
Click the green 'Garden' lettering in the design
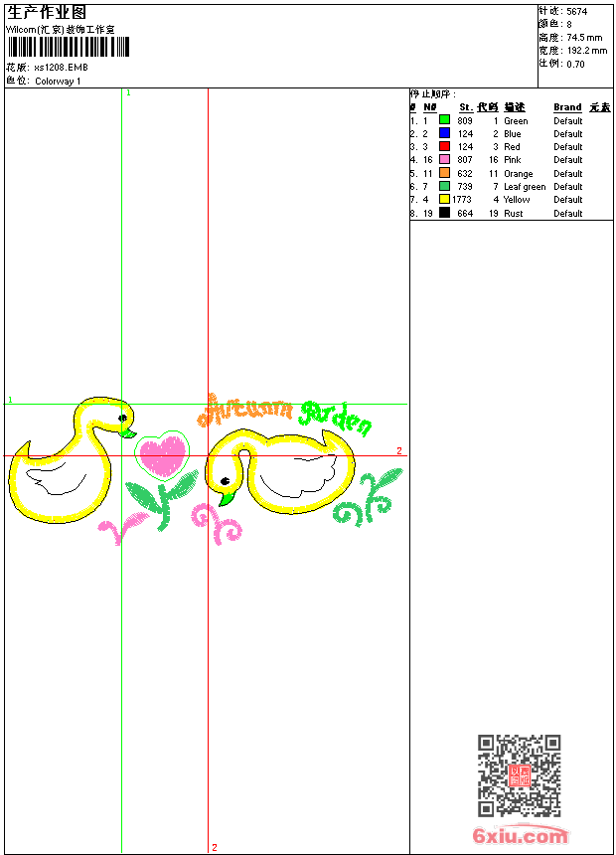coord(336,419)
